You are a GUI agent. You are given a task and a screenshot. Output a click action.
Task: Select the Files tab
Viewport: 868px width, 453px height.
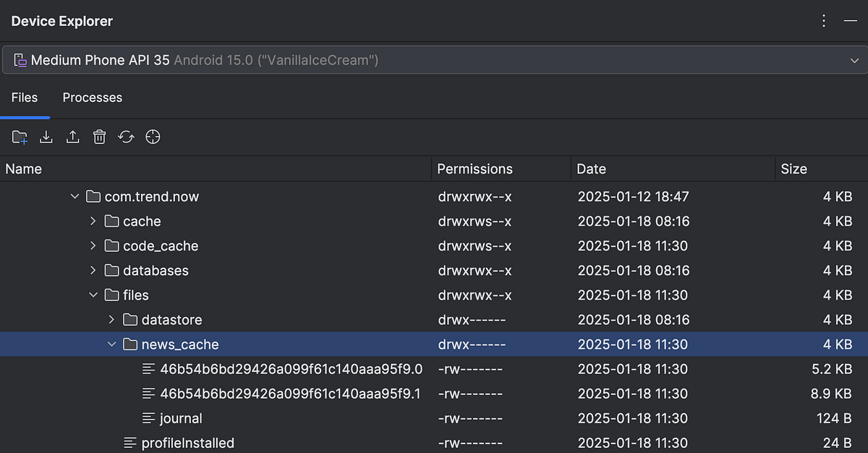25,98
